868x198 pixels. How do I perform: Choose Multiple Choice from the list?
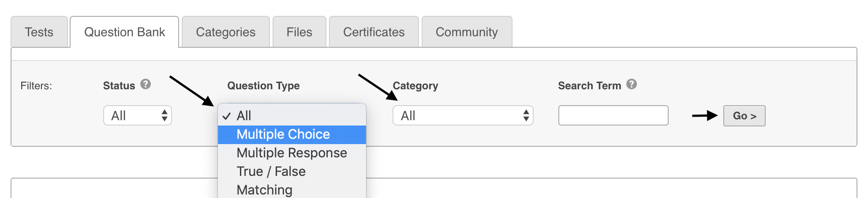click(292, 134)
